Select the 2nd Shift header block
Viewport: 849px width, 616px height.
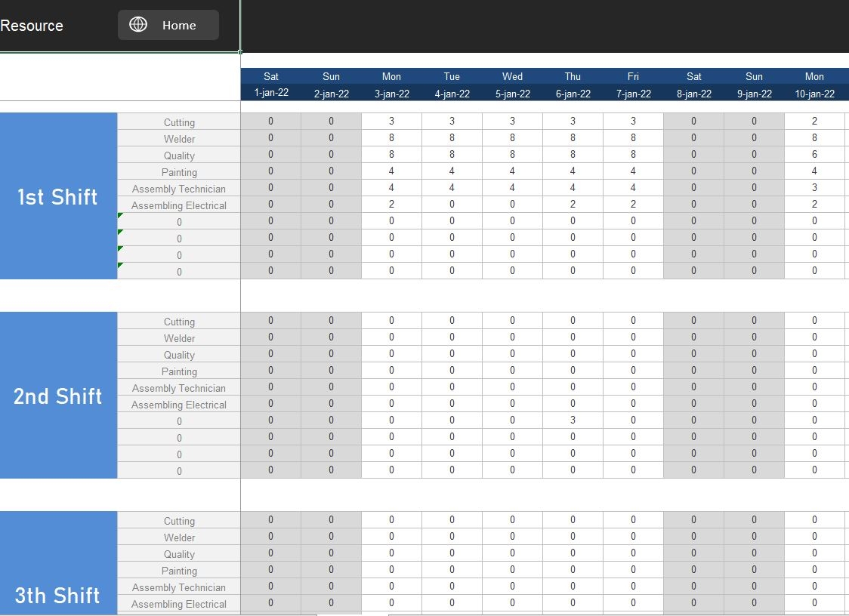(58, 396)
